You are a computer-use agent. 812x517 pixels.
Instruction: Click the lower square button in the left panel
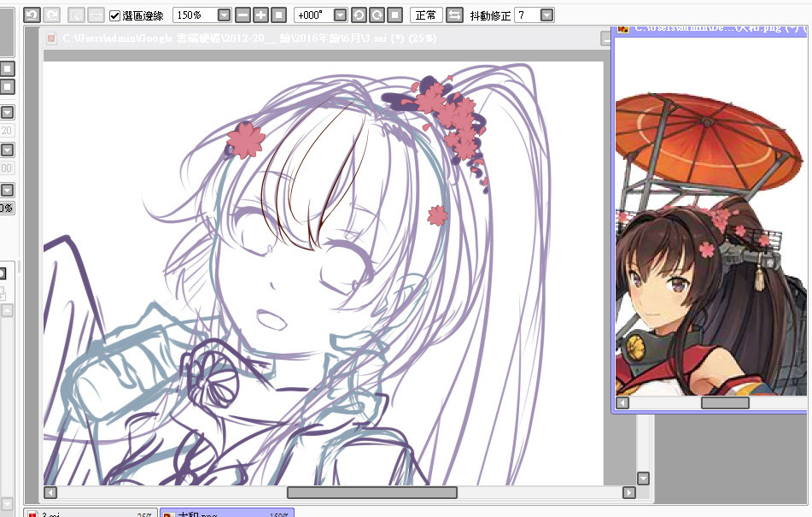7,86
